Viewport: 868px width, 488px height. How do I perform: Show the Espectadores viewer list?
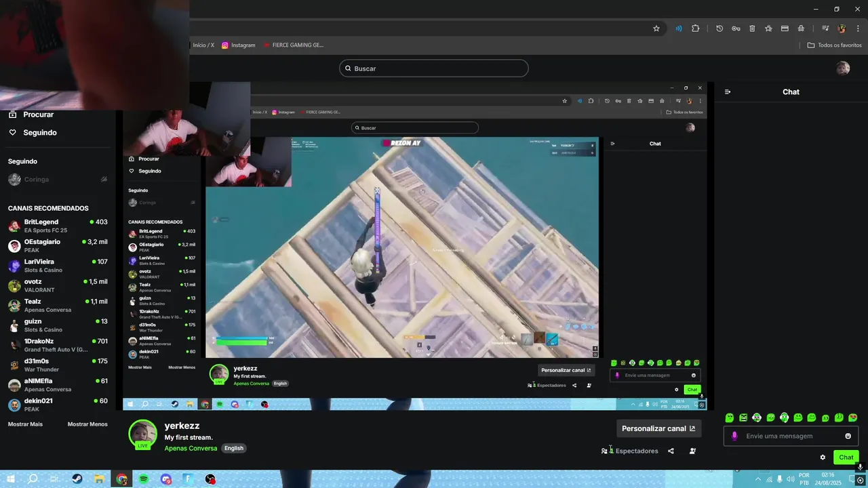[x=630, y=451]
